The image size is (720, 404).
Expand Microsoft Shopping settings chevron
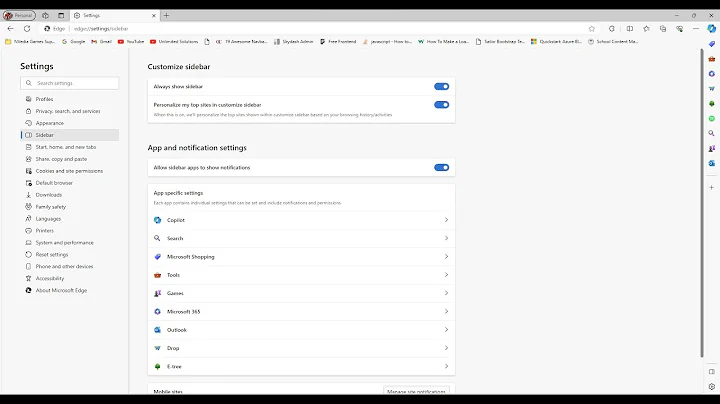point(446,257)
